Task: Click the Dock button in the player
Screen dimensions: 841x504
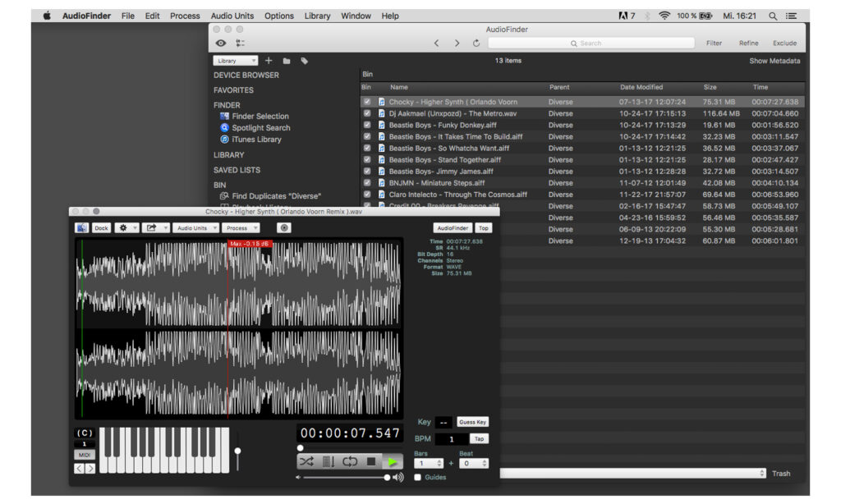Action: [x=101, y=228]
